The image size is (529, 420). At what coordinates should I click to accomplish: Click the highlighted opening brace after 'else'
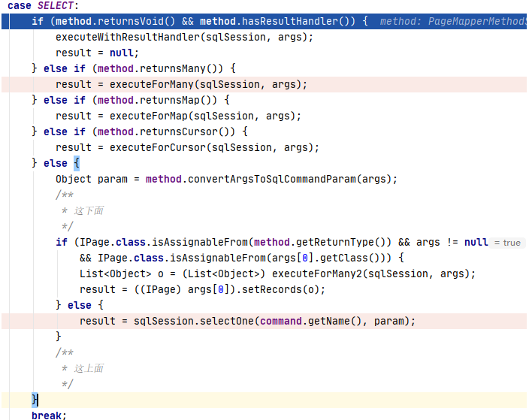pyautogui.click(x=77, y=163)
